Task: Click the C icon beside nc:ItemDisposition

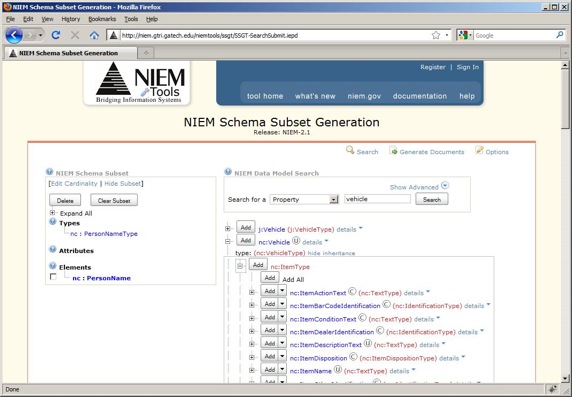Action: (x=353, y=357)
